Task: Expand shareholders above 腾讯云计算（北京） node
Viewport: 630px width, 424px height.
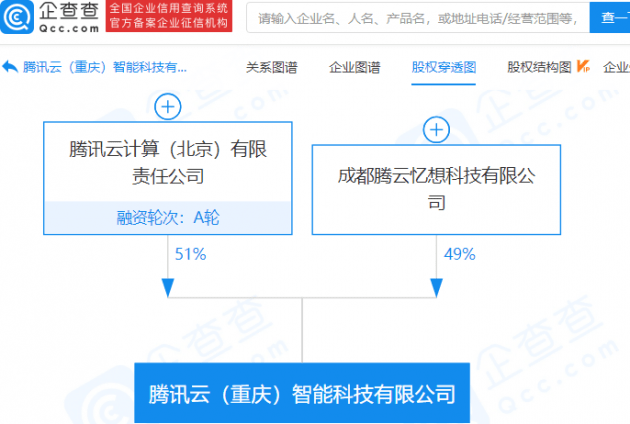Action: coord(167,107)
